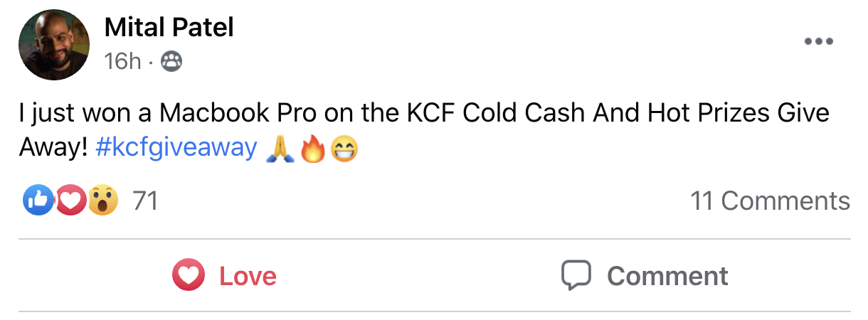Click the word "Away!" in the post
The height and width of the screenshot is (320, 868).
pyautogui.click(x=53, y=148)
